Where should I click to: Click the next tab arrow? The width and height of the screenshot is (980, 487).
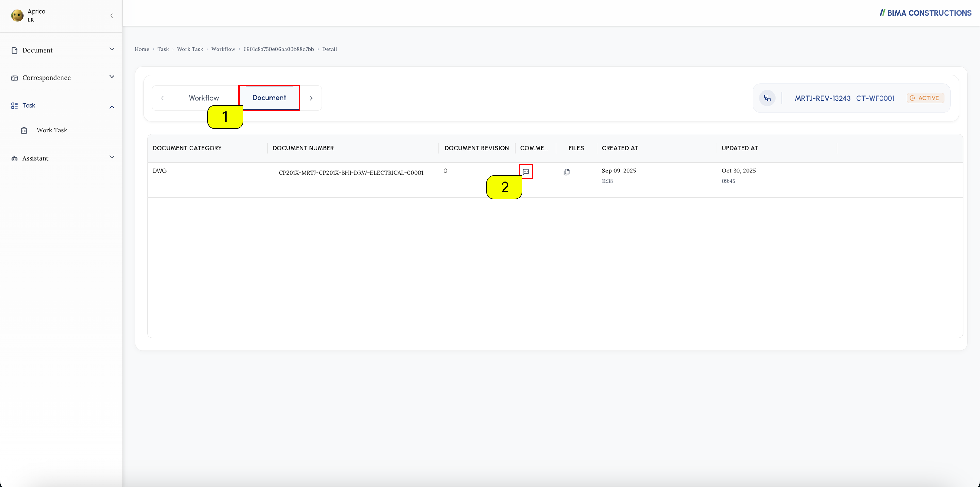[x=311, y=98]
